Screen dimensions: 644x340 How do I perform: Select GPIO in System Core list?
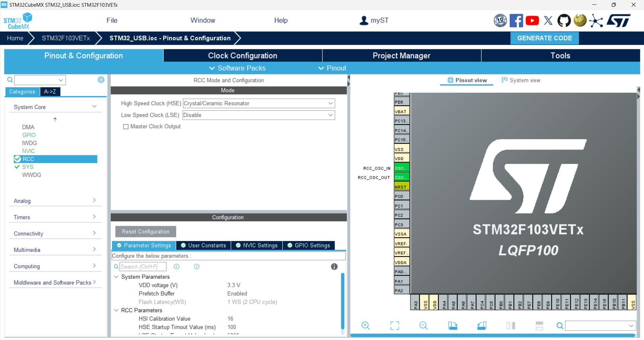coord(29,135)
